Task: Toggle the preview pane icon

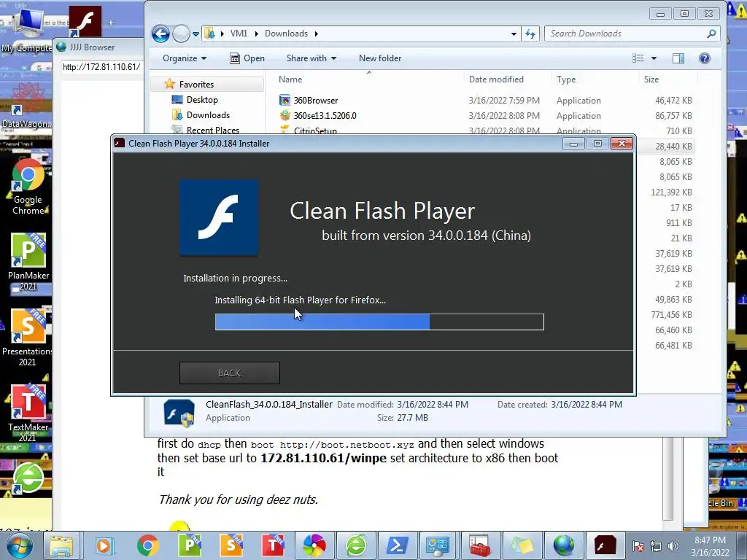Action: tap(678, 58)
